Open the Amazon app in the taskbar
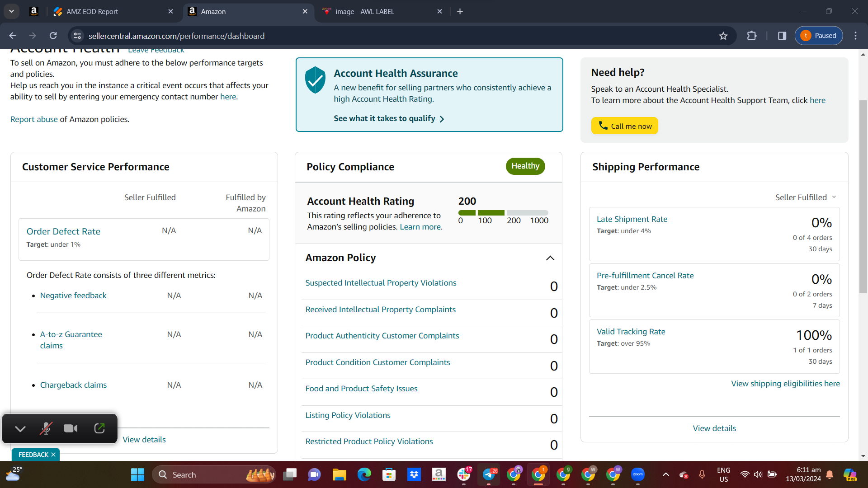Viewport: 868px width, 488px height. coord(439,475)
